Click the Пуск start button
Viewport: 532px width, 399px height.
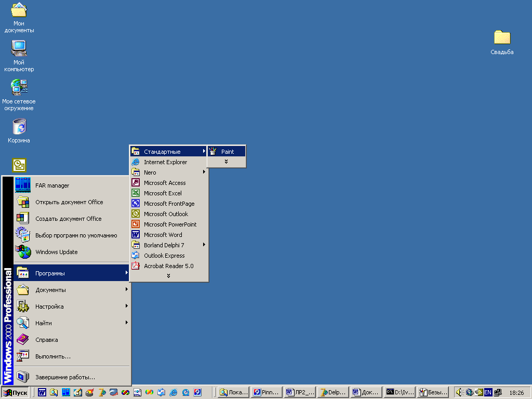point(16,393)
